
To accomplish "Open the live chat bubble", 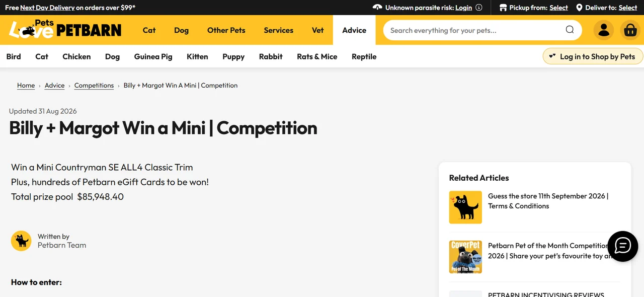I will click(x=623, y=246).
